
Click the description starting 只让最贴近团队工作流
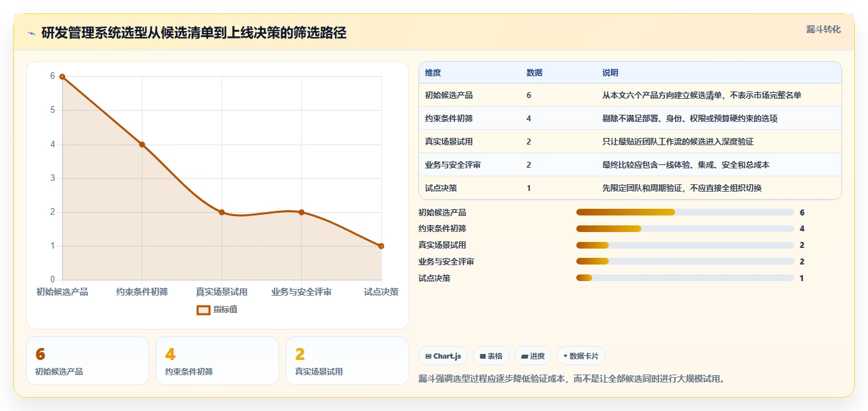click(678, 142)
